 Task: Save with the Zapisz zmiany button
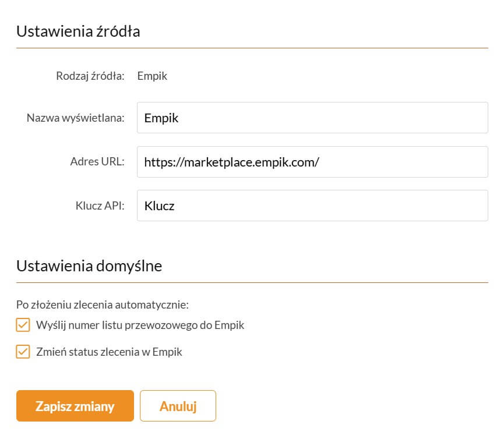point(75,406)
